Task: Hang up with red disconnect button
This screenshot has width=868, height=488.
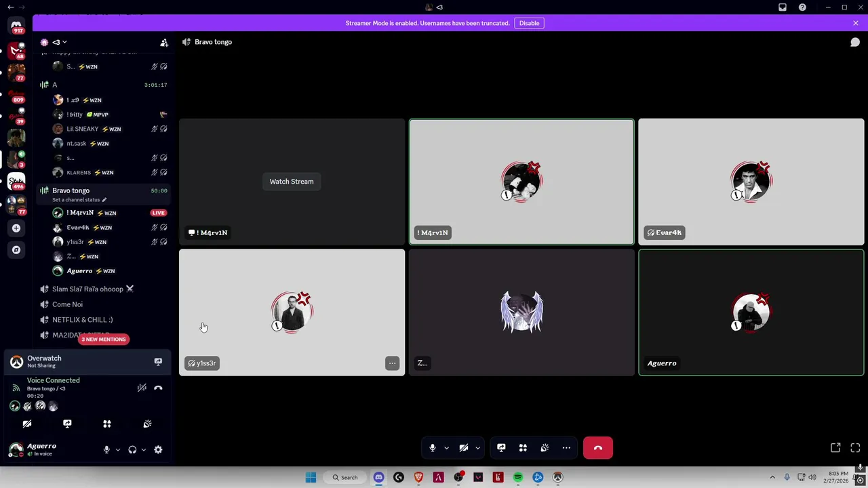Action: pos(598,448)
